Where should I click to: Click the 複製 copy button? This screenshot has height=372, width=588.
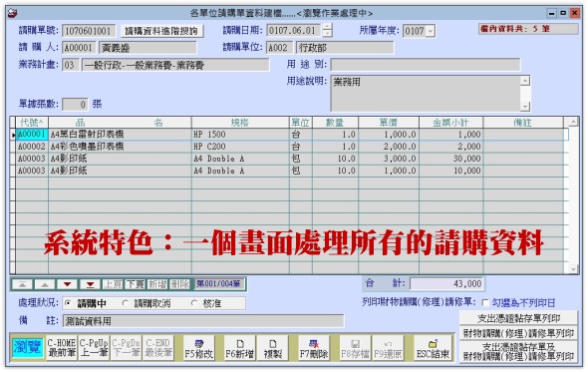(x=273, y=348)
